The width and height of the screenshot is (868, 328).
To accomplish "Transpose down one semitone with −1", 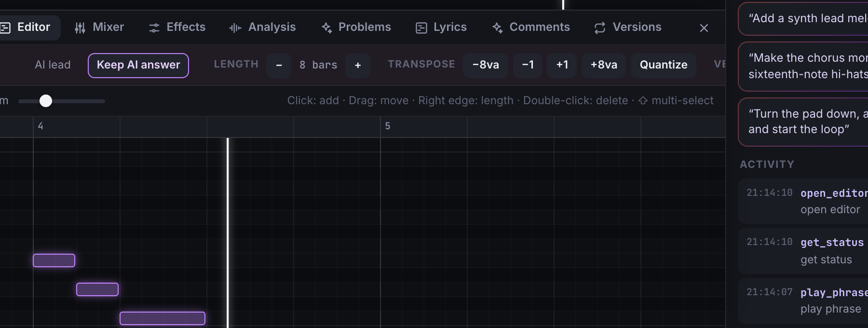I will click(x=528, y=65).
